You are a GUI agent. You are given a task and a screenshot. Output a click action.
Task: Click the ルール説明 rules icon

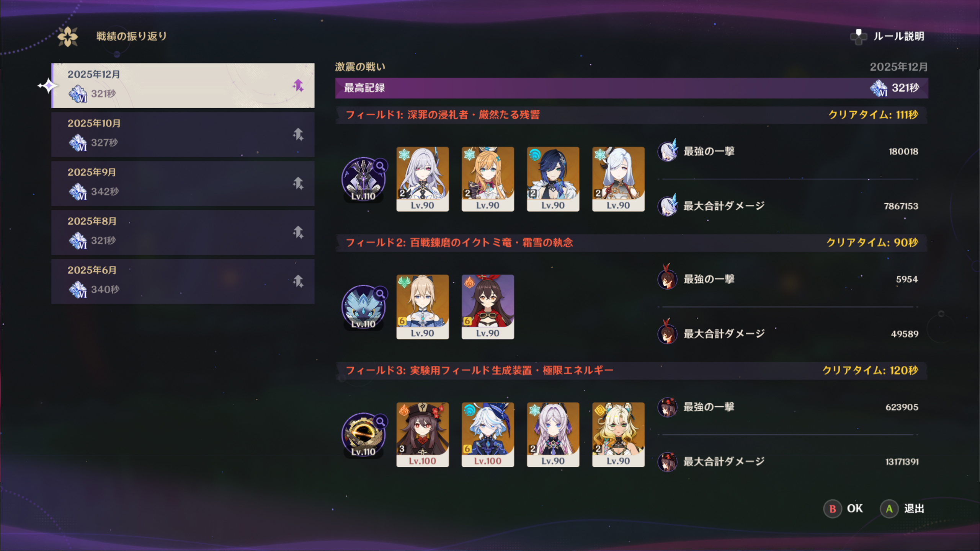pyautogui.click(x=859, y=37)
